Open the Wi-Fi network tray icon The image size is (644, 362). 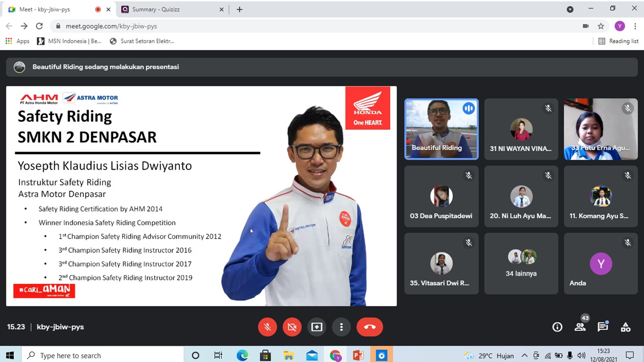tap(547, 355)
